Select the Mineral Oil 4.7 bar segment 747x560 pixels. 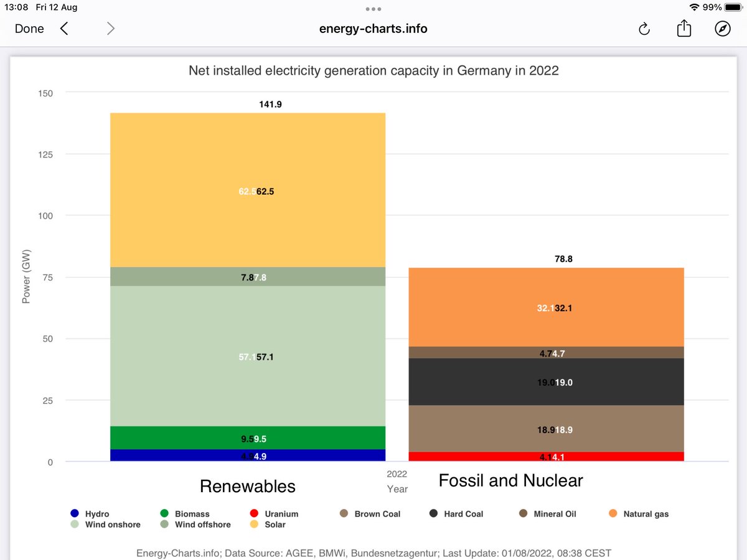[546, 352]
